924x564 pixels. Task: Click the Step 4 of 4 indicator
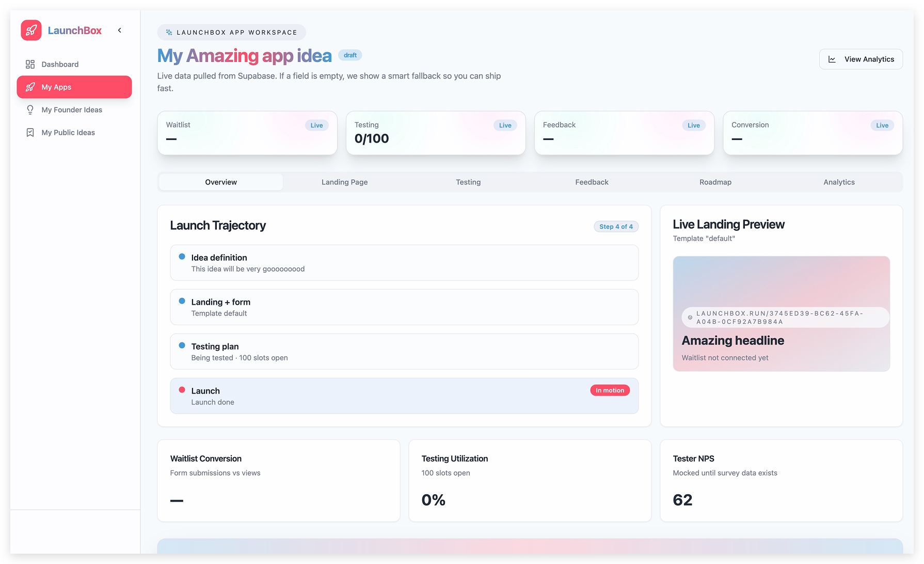pyautogui.click(x=616, y=226)
